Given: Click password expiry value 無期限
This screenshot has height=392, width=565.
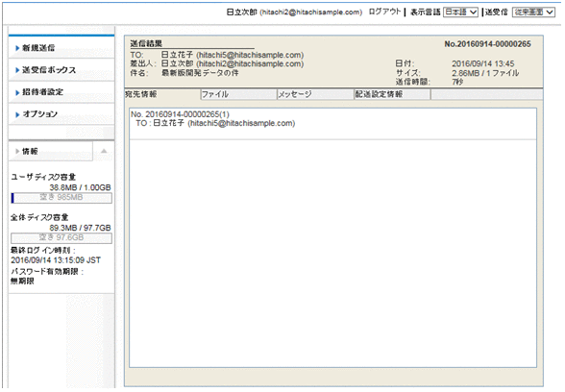Looking at the screenshot, I should coord(22,281).
